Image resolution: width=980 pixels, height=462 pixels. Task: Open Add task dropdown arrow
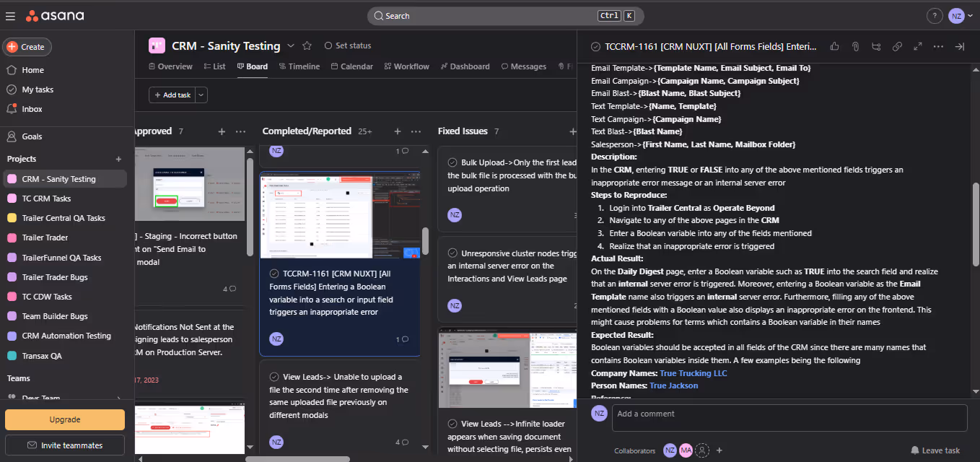pyautogui.click(x=201, y=95)
